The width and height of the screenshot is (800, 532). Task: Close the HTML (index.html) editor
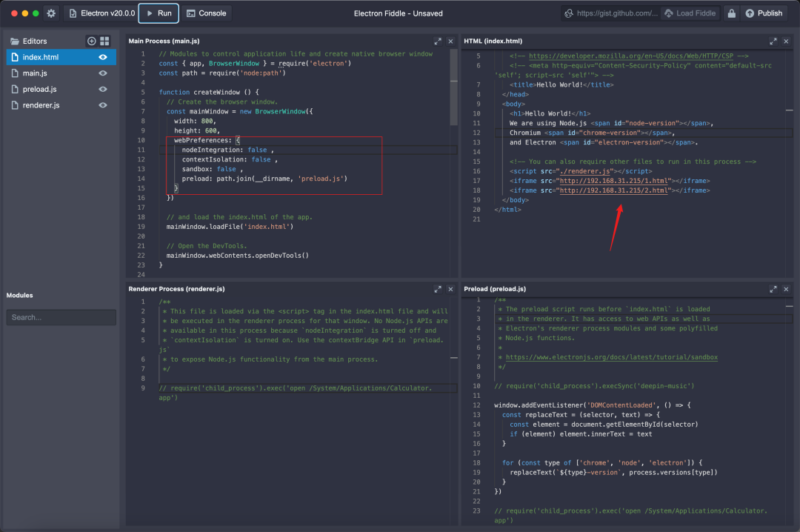click(786, 41)
